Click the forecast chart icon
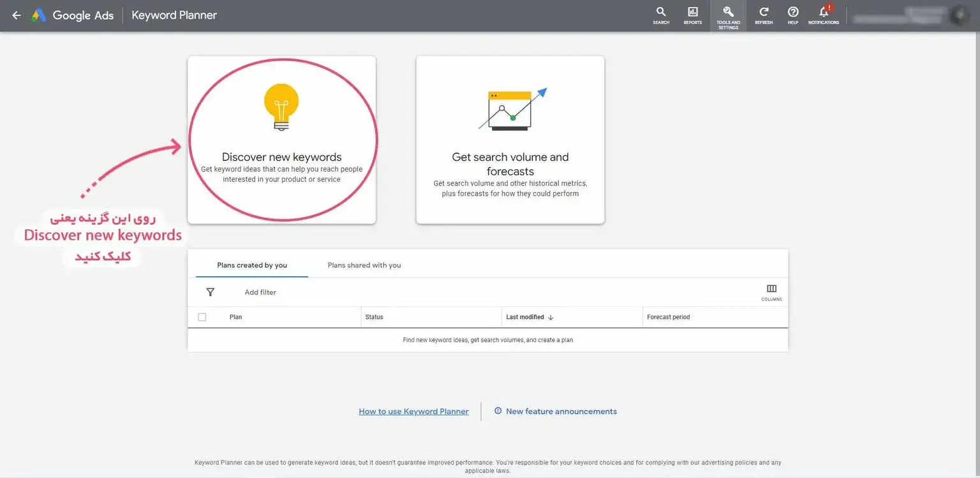 512,109
